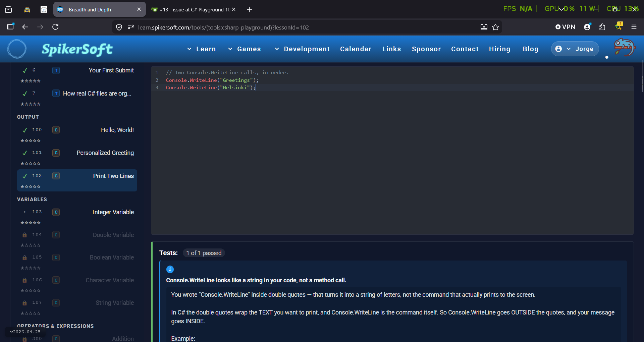
Task: Open the Blog page
Action: tap(530, 49)
